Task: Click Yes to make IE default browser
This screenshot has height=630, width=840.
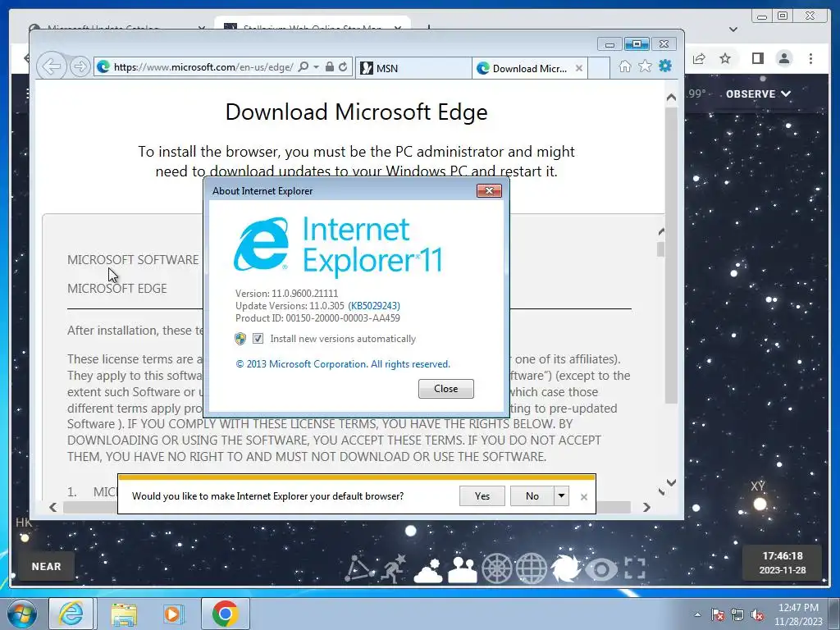Action: coord(482,496)
